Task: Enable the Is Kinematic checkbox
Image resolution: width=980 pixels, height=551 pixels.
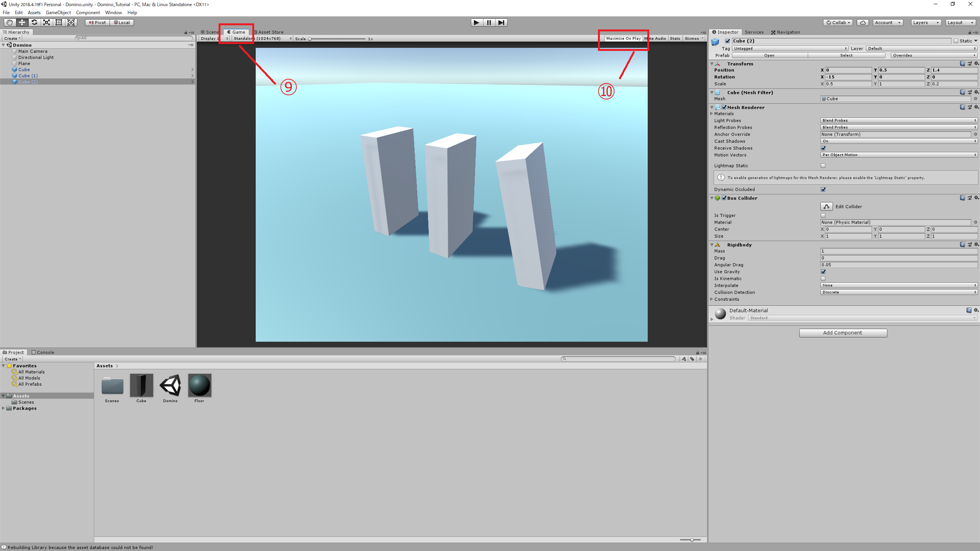Action: pos(823,279)
